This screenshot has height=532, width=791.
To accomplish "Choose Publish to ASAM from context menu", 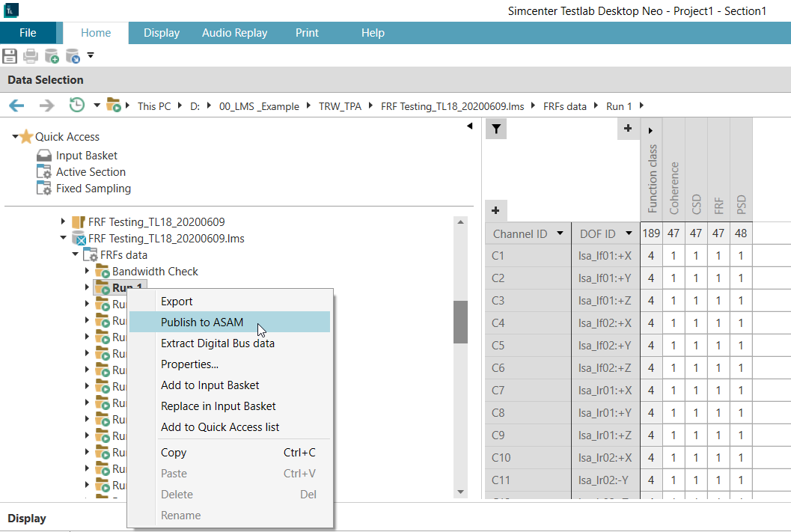I will tap(202, 322).
